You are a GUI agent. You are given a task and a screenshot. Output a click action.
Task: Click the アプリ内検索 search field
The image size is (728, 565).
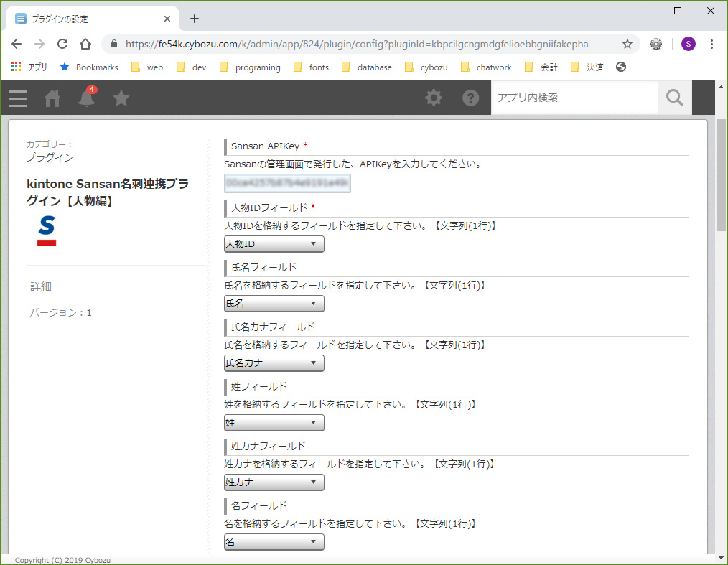click(574, 98)
